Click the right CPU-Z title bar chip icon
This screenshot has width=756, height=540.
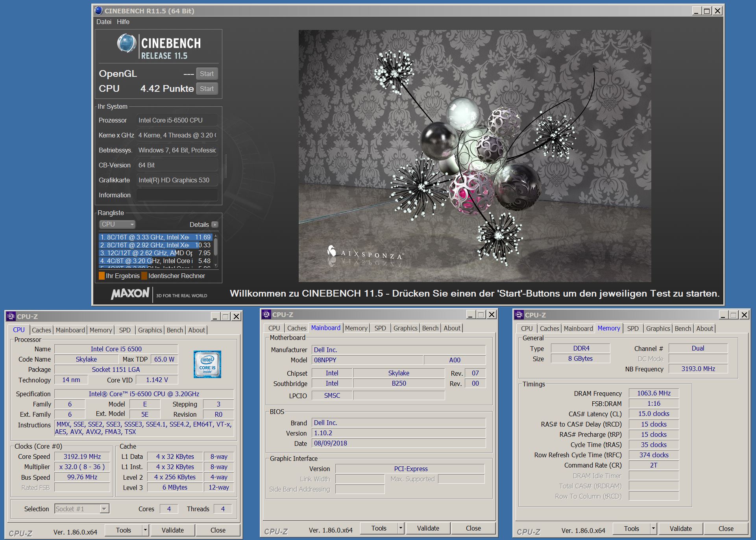(x=519, y=315)
